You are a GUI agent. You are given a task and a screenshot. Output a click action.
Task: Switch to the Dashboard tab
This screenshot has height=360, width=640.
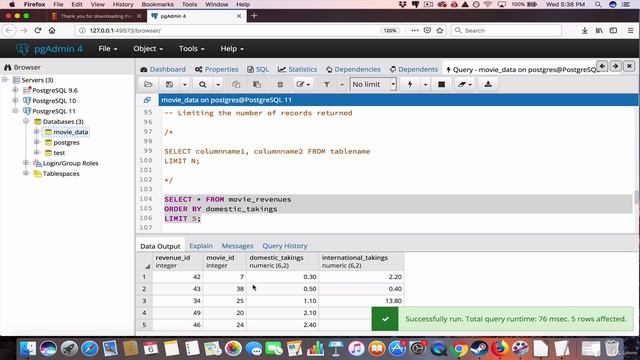coord(163,69)
